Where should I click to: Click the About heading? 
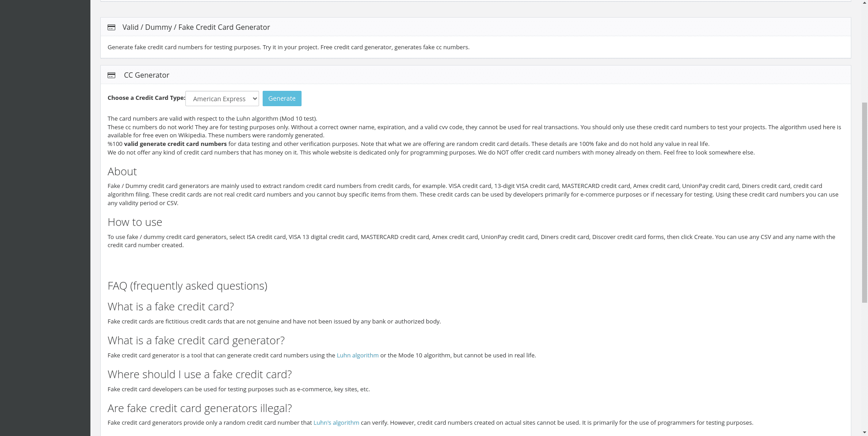coord(122,172)
